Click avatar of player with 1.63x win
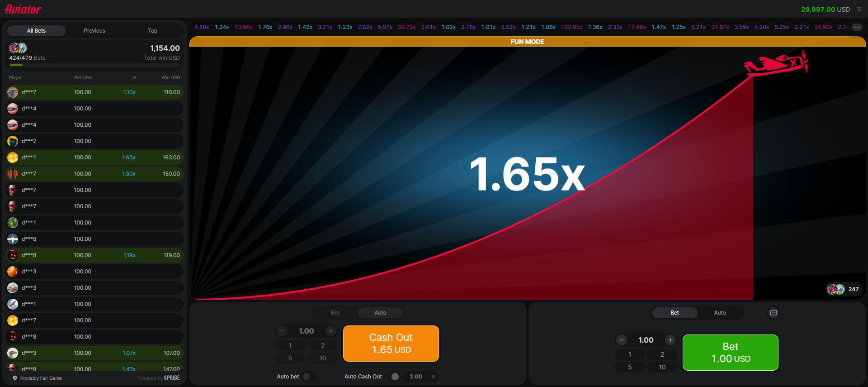Image resolution: width=868 pixels, height=387 pixels. 13,158
